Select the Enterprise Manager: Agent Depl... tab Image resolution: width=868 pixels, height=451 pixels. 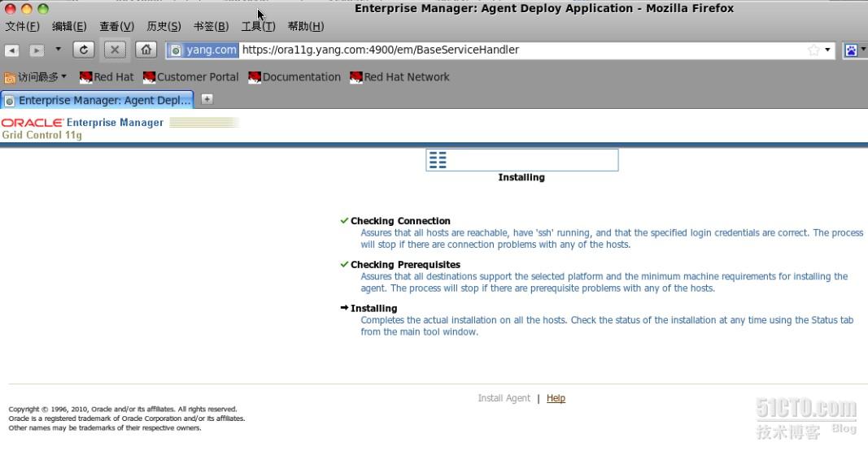coord(97,100)
